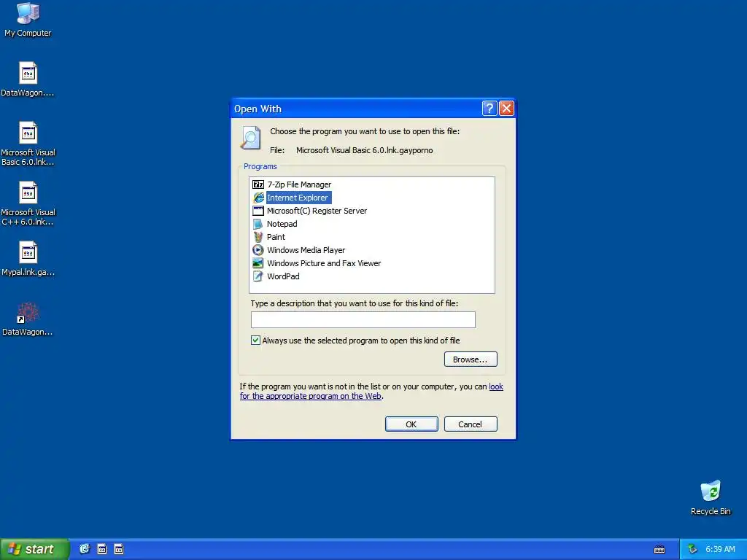Select the 7-Zip File Manager icon in Programs list
The image size is (747, 560).
[258, 184]
